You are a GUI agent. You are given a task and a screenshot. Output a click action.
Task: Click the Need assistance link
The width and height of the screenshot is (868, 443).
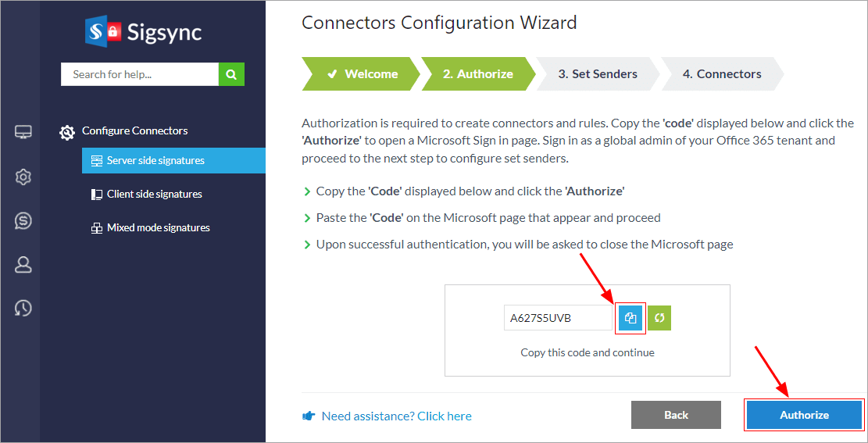click(x=396, y=416)
